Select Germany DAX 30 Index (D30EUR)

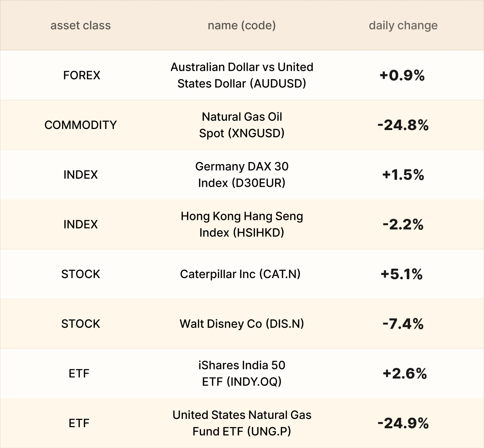click(241, 175)
